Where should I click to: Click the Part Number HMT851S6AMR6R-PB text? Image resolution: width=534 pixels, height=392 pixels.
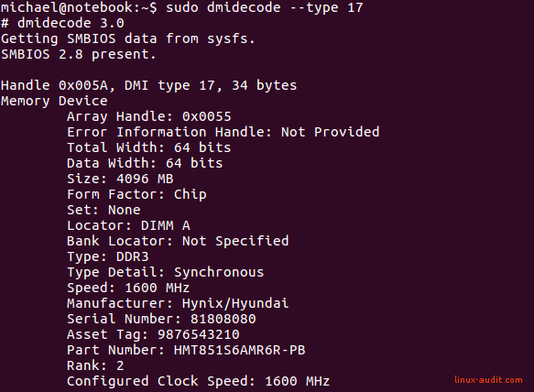coord(186,350)
